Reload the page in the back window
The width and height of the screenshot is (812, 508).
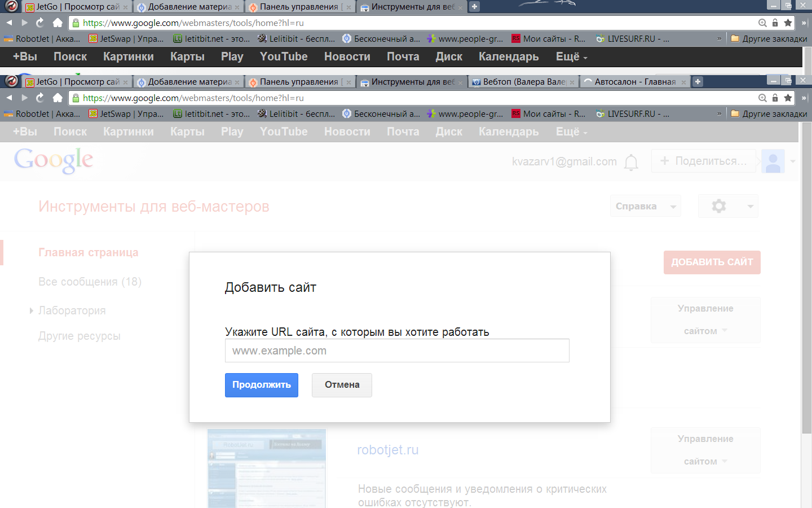(x=40, y=23)
